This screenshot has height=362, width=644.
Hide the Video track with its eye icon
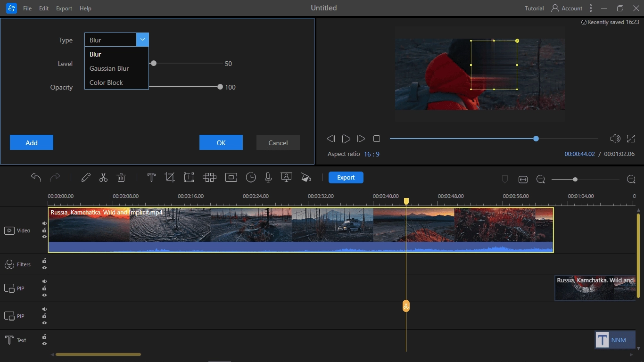[44, 237]
